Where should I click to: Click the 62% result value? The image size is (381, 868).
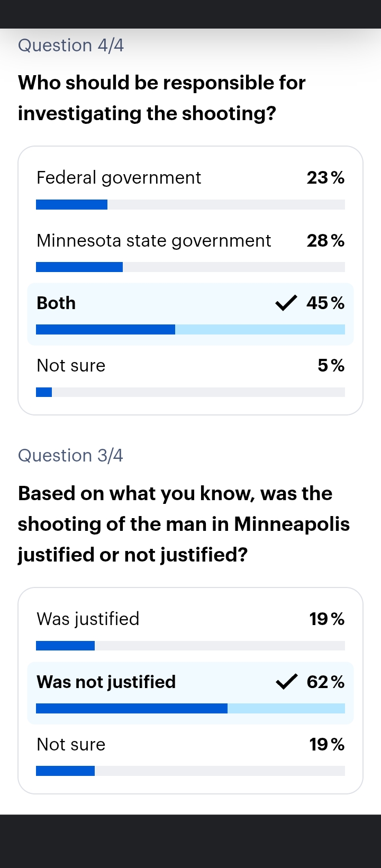coord(325,682)
